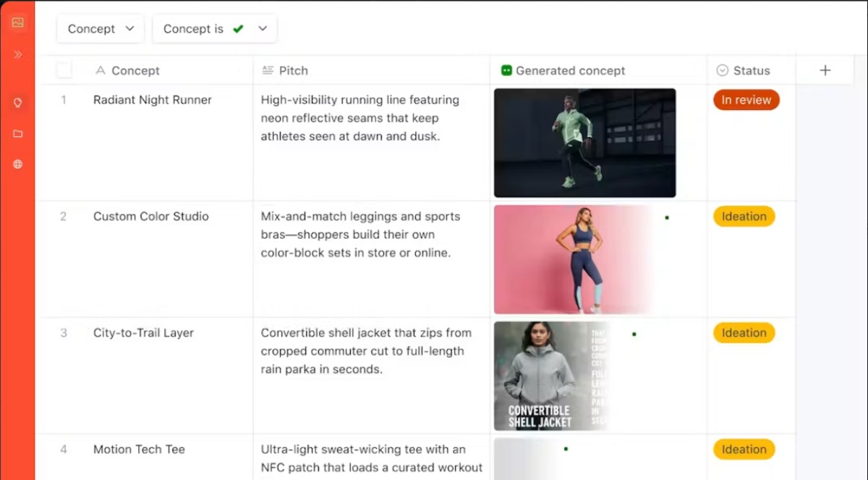Image resolution: width=868 pixels, height=480 pixels.
Task: Click the Radiant Night Runner pitch text
Action: [360, 118]
